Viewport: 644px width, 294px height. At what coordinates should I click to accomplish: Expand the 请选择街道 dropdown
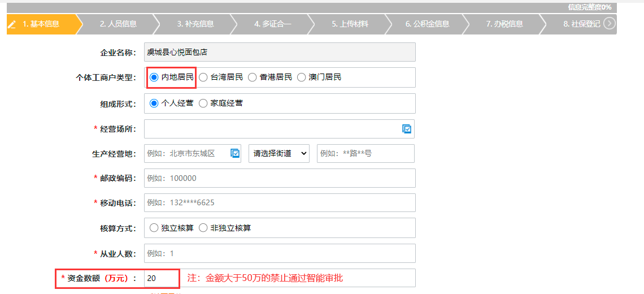click(279, 153)
